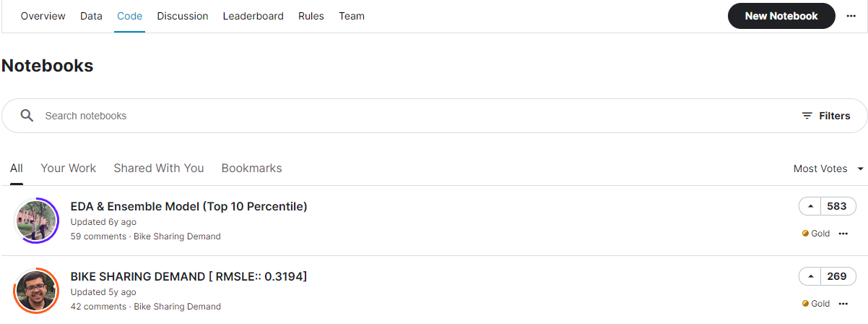
Task: Click the search magnifier icon
Action: 27,116
